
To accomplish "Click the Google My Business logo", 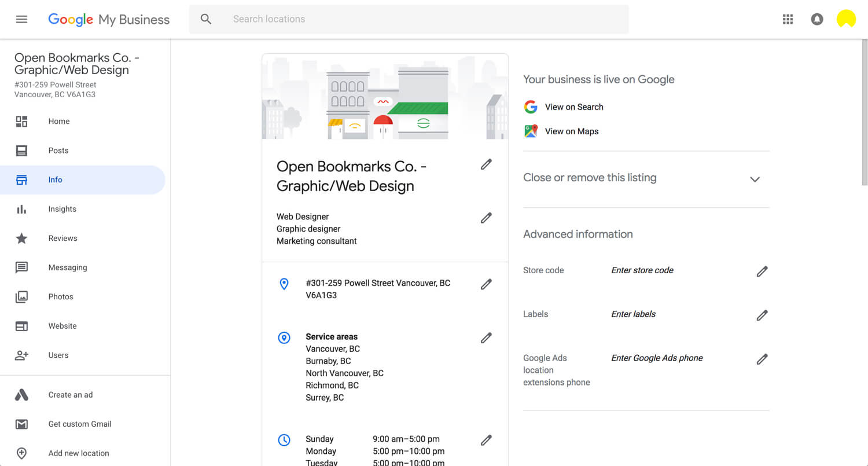I will coord(109,19).
